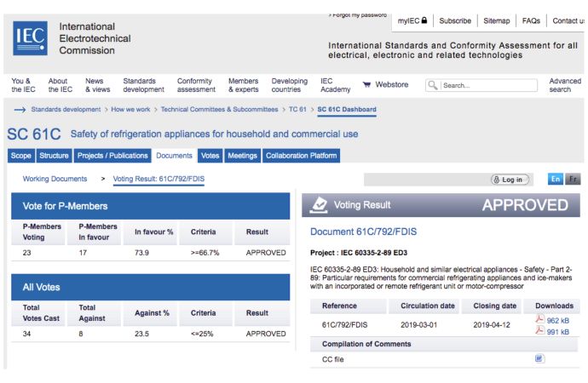Go to Standards development breadcrumb
Viewport: 588px width, 383px height.
coord(66,109)
